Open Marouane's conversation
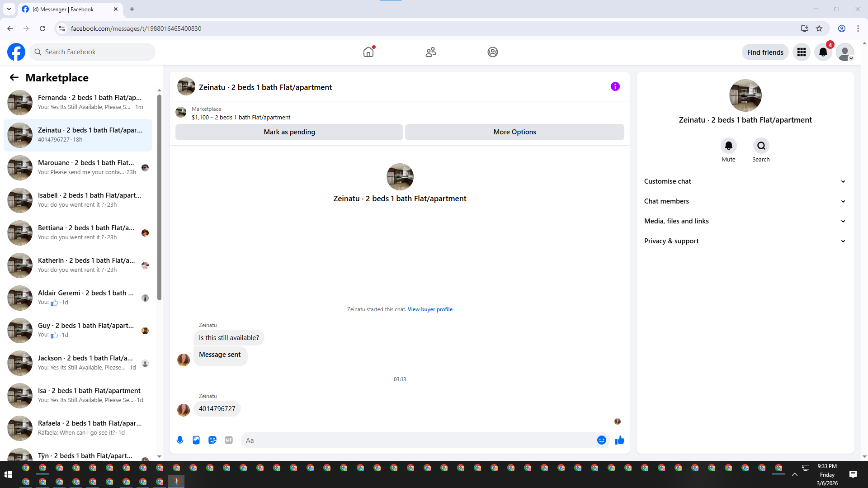868x488 pixels. (78, 167)
